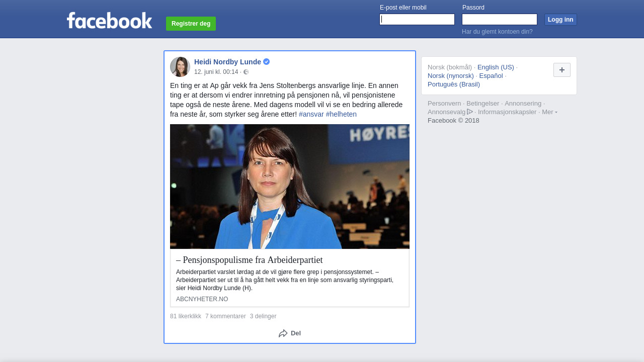
Task: Click Heidi Nordby Lunde's profile picture
Action: (180, 67)
